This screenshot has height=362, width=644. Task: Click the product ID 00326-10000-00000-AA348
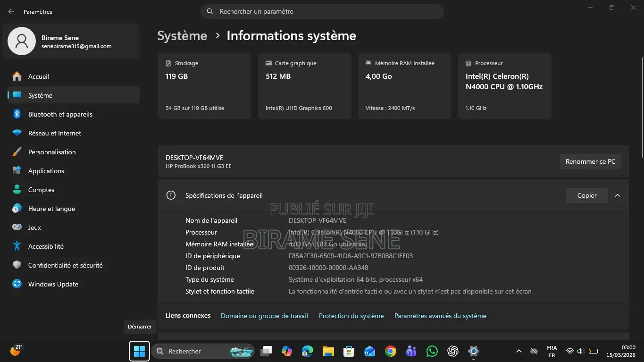[x=328, y=268]
